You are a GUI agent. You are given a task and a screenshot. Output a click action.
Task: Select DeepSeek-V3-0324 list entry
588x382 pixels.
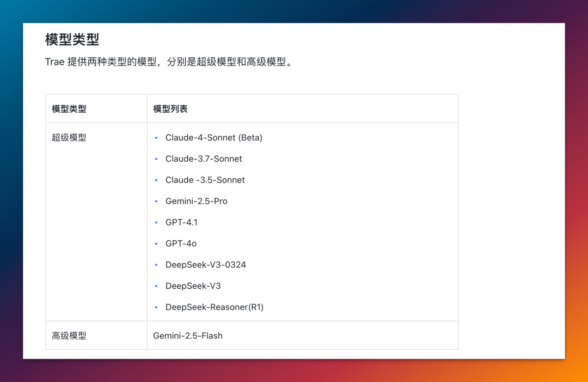(x=206, y=265)
